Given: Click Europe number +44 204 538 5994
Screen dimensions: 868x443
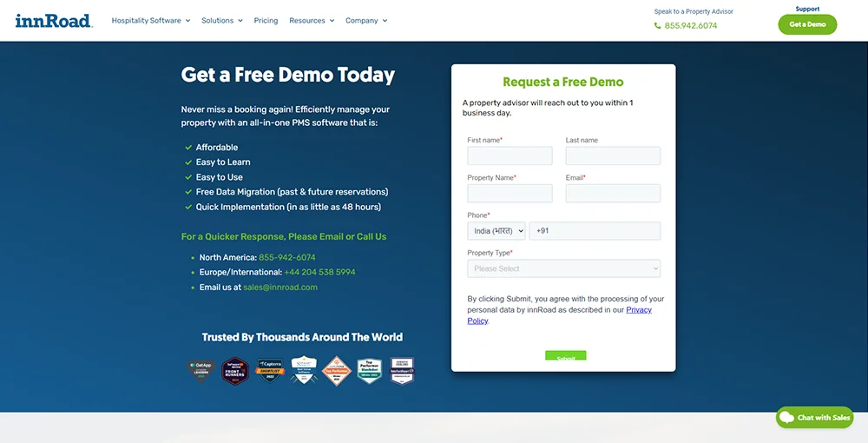Looking at the screenshot, I should (x=319, y=273).
